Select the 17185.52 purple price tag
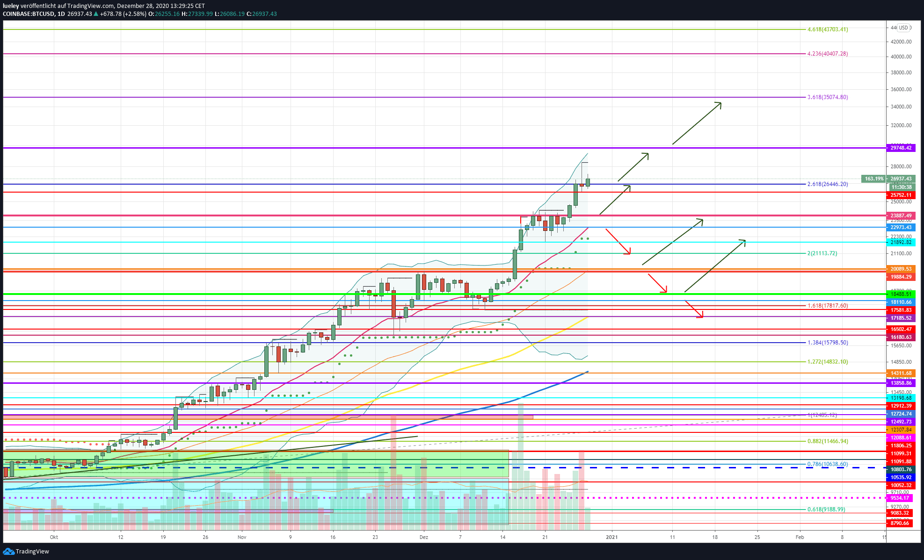The image size is (924, 560). (901, 318)
